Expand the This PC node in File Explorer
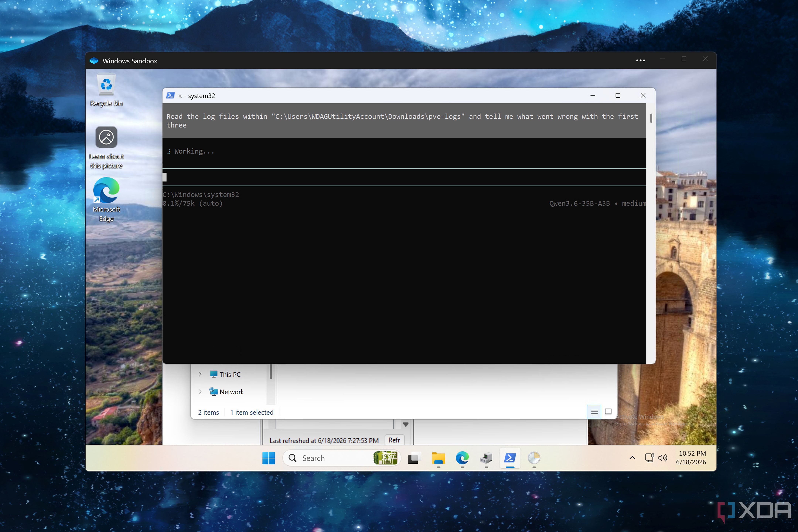The height and width of the screenshot is (532, 798). (x=200, y=374)
